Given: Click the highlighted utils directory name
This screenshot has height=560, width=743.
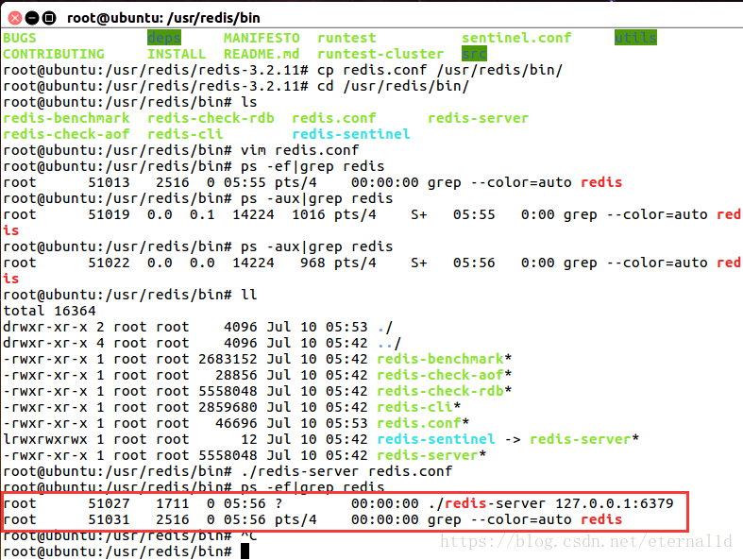Looking at the screenshot, I should point(635,38).
